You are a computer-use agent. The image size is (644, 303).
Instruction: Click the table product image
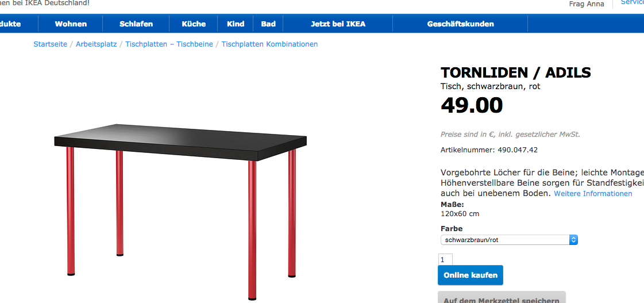[x=181, y=212]
